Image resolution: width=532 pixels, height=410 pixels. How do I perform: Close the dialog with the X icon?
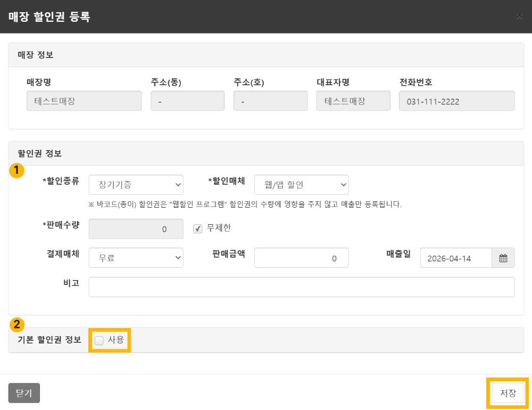click(519, 16)
